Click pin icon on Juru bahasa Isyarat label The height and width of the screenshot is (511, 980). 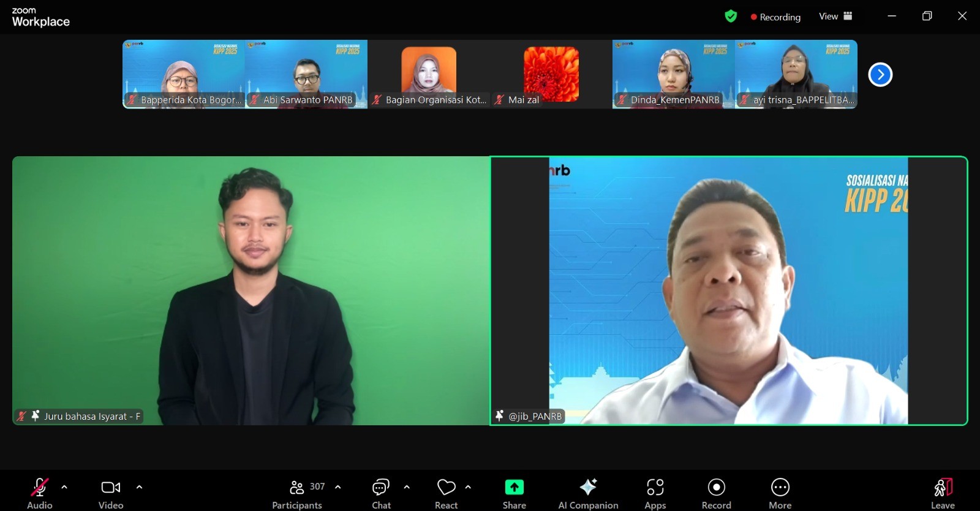(x=36, y=415)
